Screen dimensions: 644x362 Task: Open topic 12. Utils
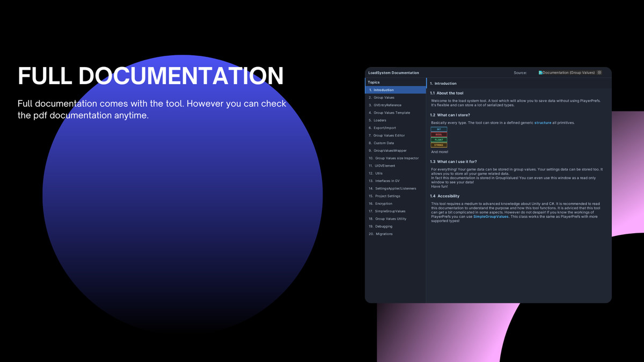pos(396,173)
